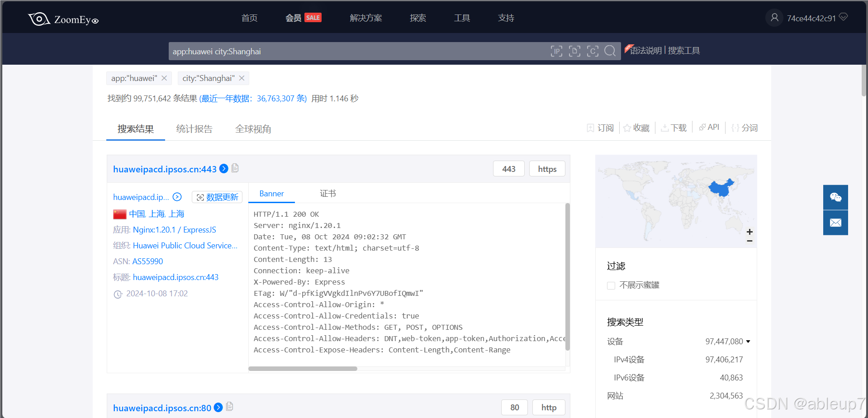The width and height of the screenshot is (868, 418).
Task: Open 探索 in the navigation
Action: (418, 18)
